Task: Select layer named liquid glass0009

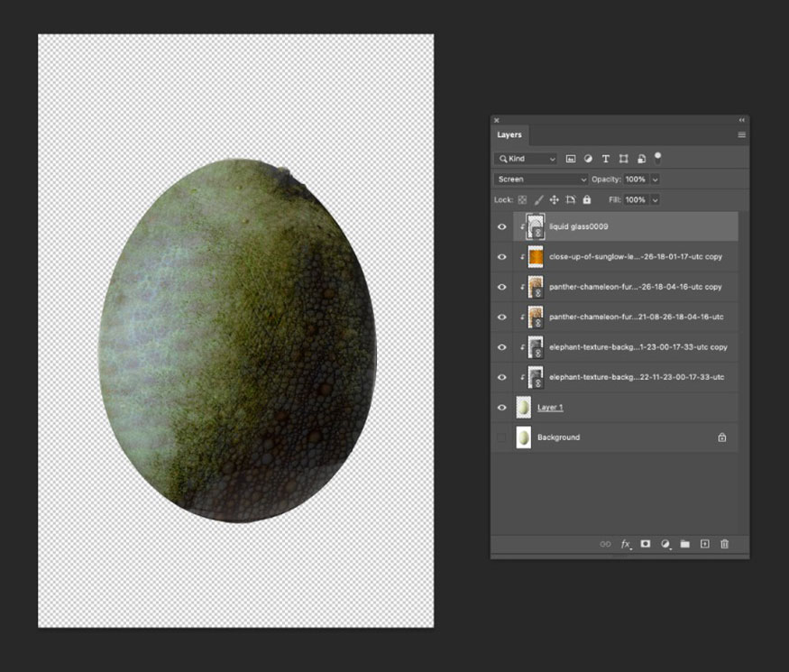Action: (x=579, y=226)
